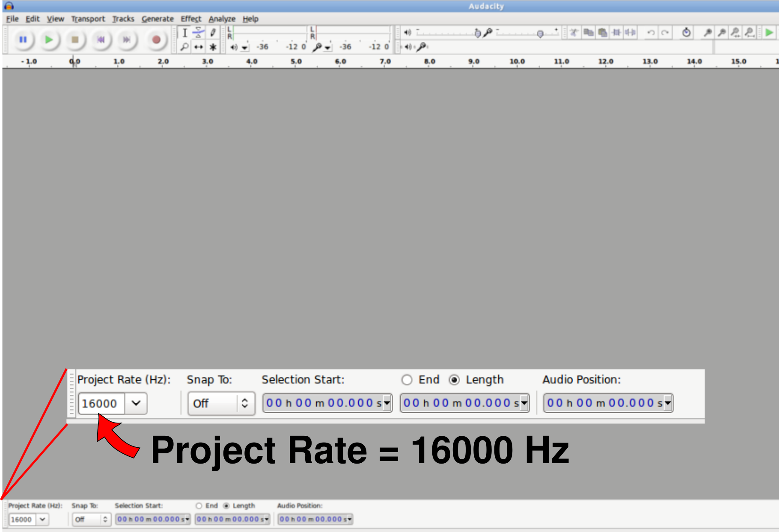779x532 pixels.
Task: Click the 5.0 mark on timeline ruler
Action: pos(296,61)
